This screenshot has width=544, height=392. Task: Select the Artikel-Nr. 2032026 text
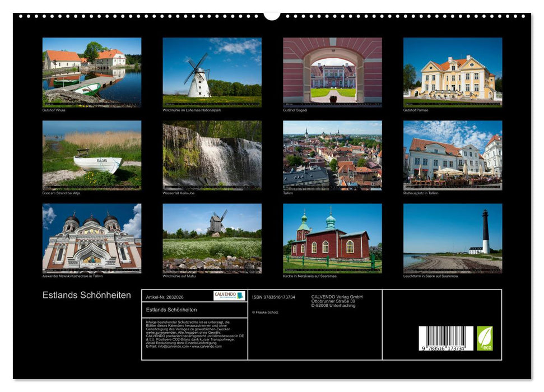coord(164,297)
